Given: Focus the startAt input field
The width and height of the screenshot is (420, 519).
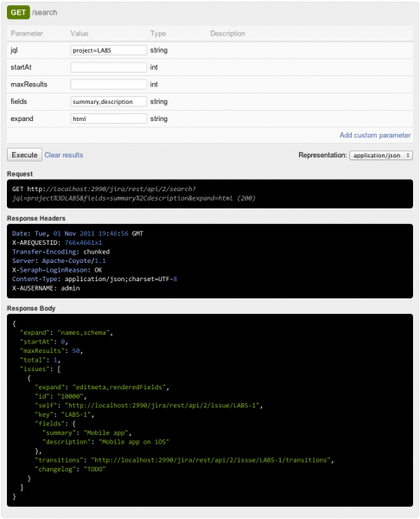Looking at the screenshot, I should pos(109,67).
